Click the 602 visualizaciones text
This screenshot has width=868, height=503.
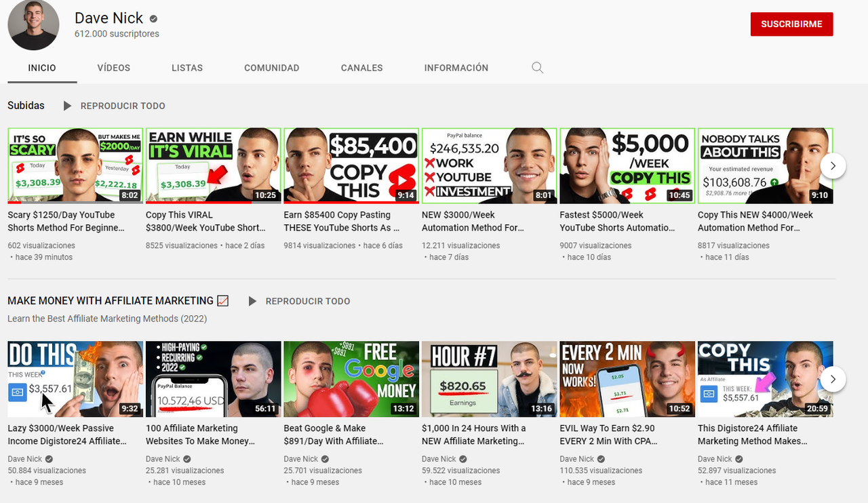click(41, 245)
